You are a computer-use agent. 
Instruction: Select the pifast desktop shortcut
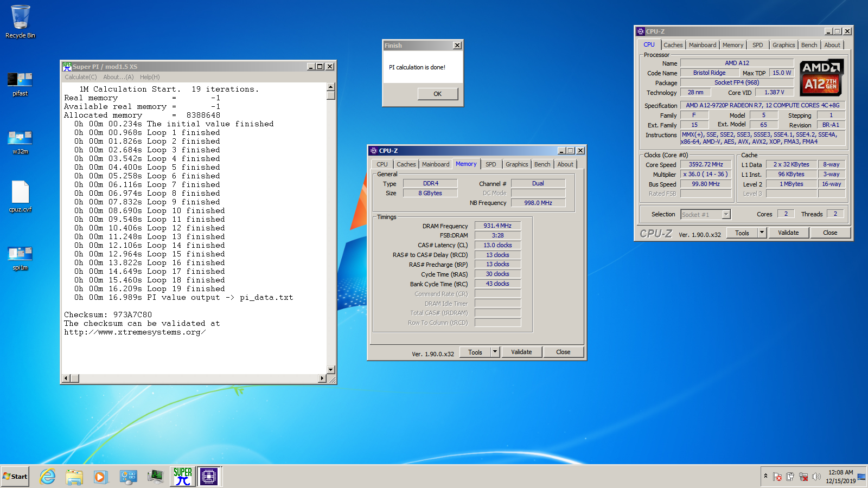pyautogui.click(x=20, y=84)
